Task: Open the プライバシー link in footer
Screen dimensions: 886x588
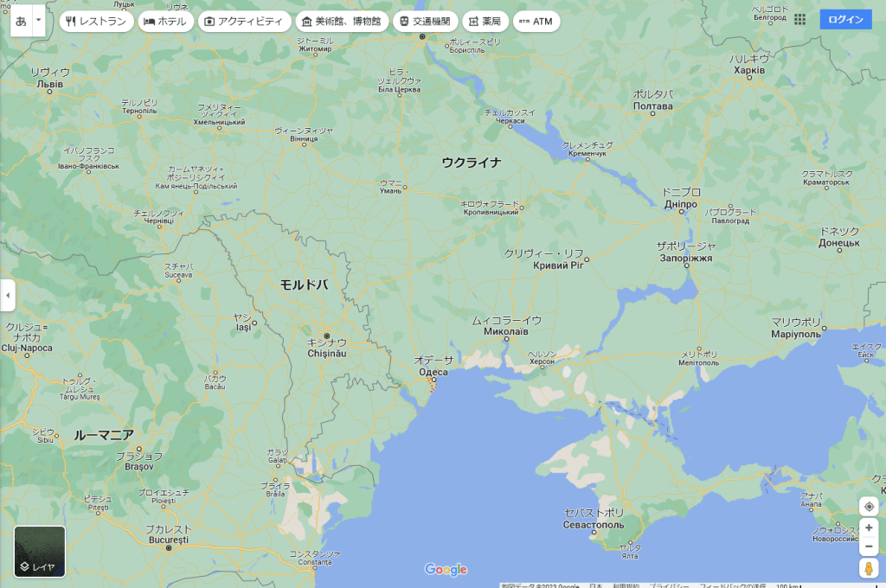Action: (x=669, y=585)
